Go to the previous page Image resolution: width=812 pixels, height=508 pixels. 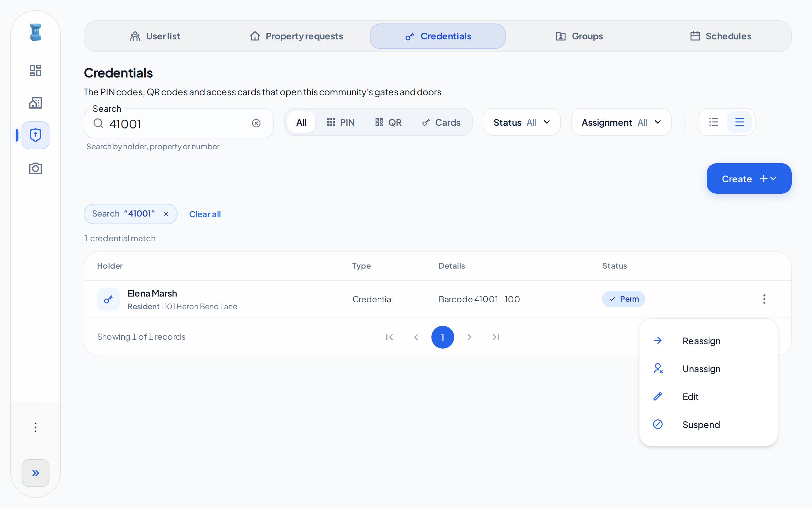coord(416,337)
